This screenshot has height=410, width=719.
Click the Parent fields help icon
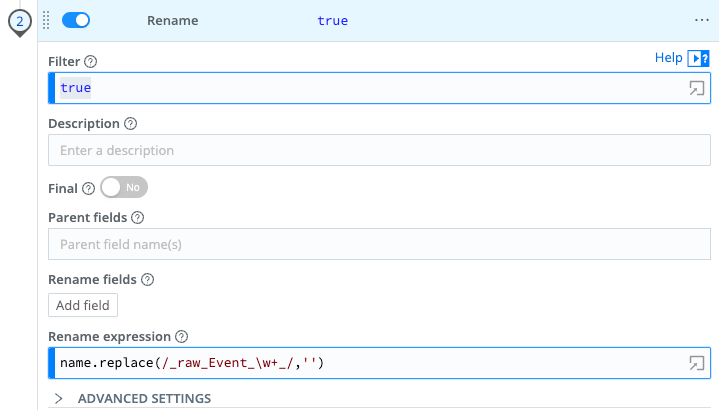click(138, 217)
